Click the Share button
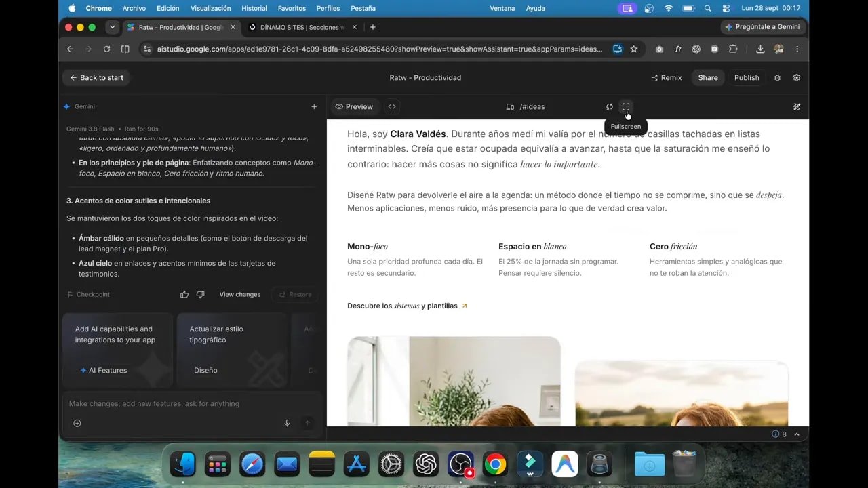 pos(708,77)
